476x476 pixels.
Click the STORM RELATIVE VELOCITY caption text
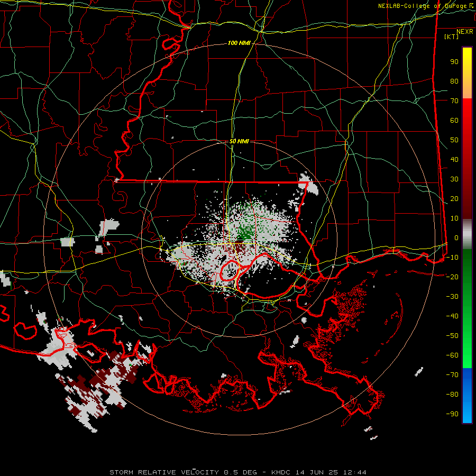pyautogui.click(x=164, y=472)
